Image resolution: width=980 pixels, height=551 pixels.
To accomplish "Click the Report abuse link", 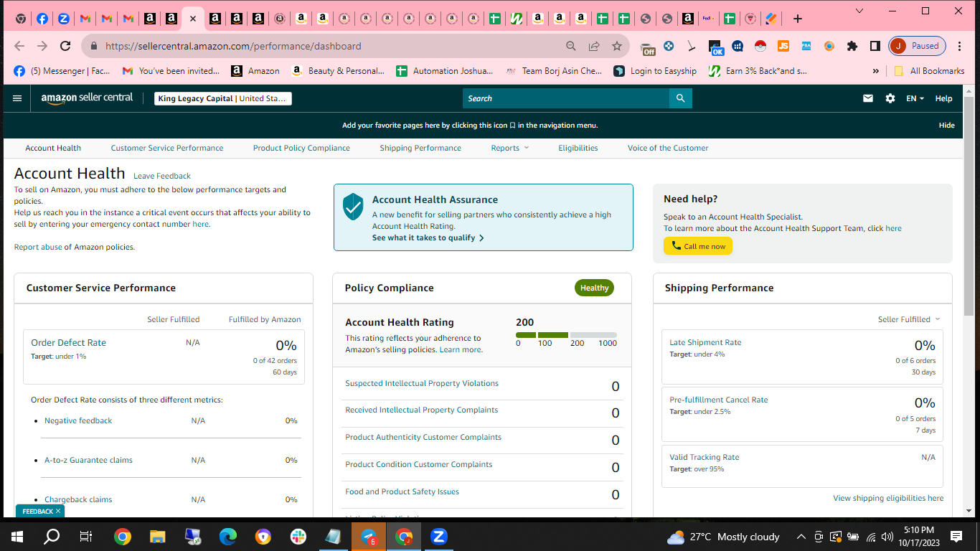I will tap(39, 247).
